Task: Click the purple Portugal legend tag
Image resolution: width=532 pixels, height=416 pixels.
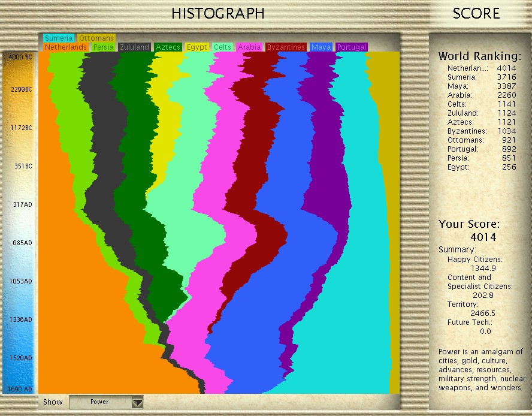Action: [352, 47]
